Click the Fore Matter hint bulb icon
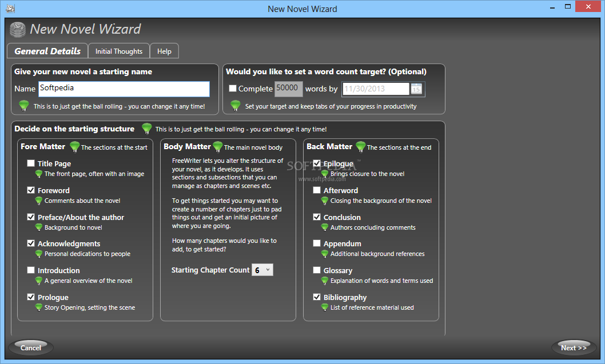605x364 pixels. [x=74, y=146]
